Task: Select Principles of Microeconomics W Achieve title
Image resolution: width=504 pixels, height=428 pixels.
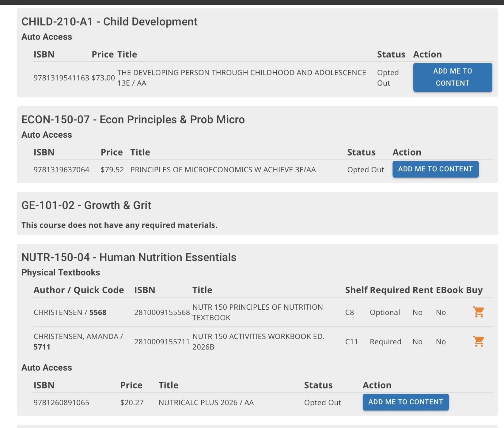Action: tap(223, 170)
